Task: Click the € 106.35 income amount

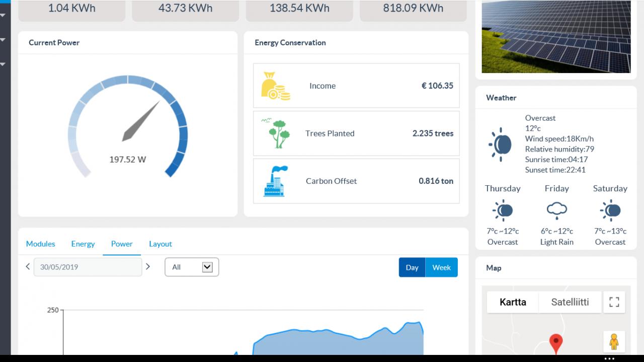Action: point(437,86)
